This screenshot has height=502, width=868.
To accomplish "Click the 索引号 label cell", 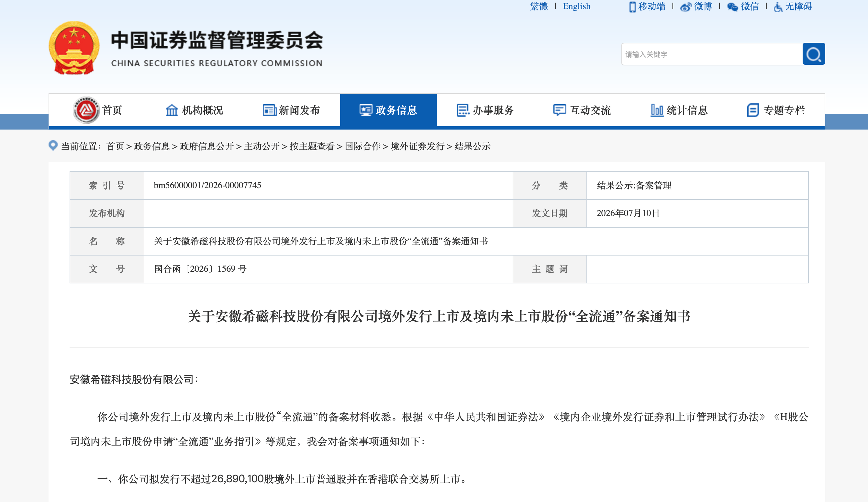I will [x=107, y=186].
